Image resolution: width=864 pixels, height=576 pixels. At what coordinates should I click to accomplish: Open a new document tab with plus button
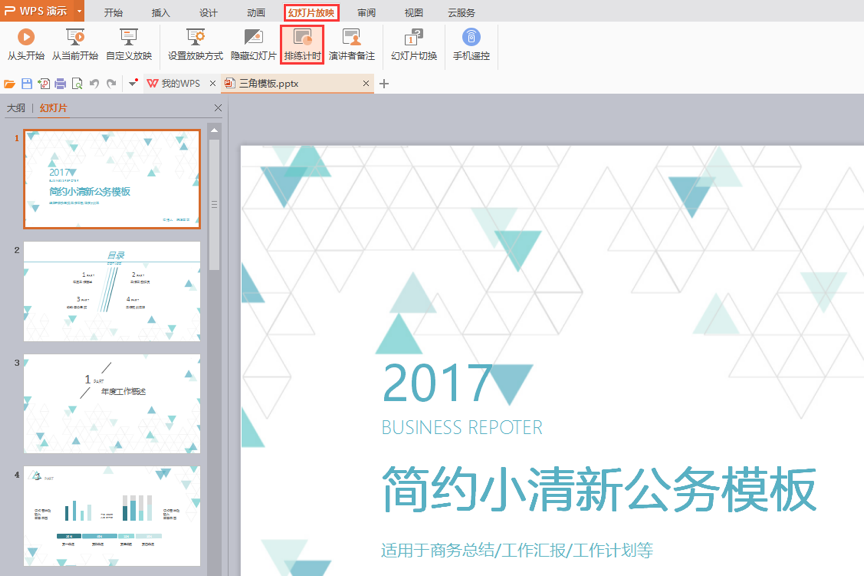pyautogui.click(x=384, y=84)
